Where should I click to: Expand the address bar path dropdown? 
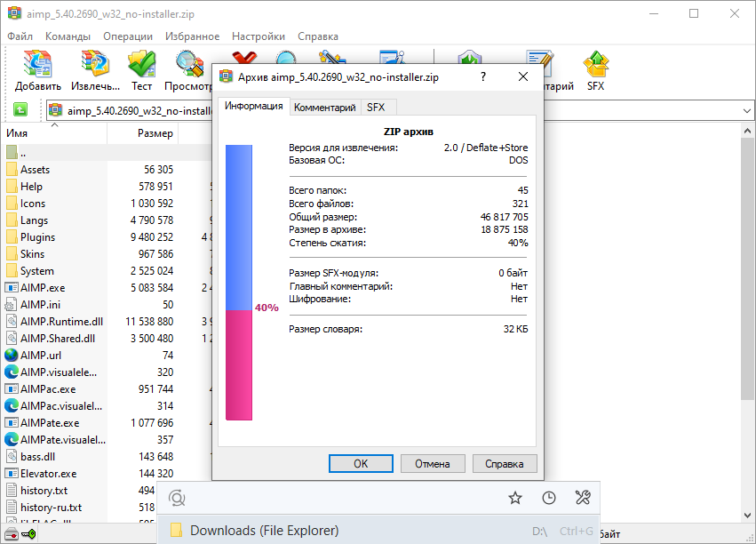pos(747,110)
